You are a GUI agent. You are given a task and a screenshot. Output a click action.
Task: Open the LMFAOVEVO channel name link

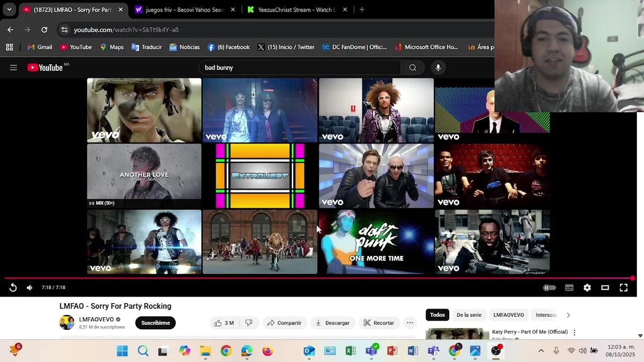(96, 319)
